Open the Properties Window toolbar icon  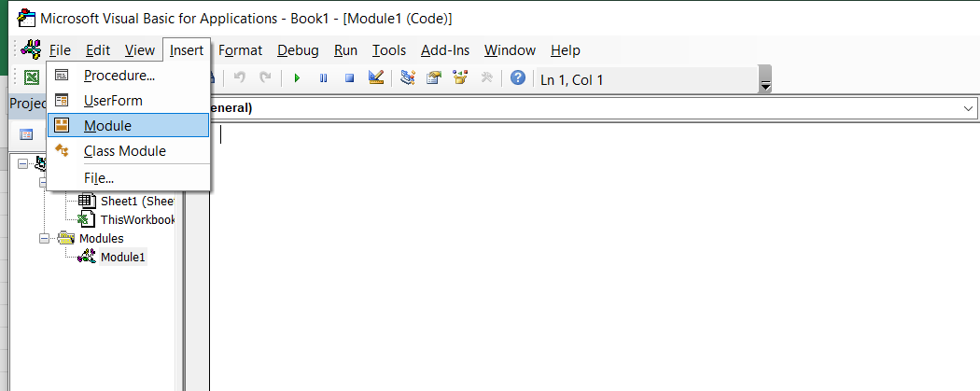tap(433, 78)
